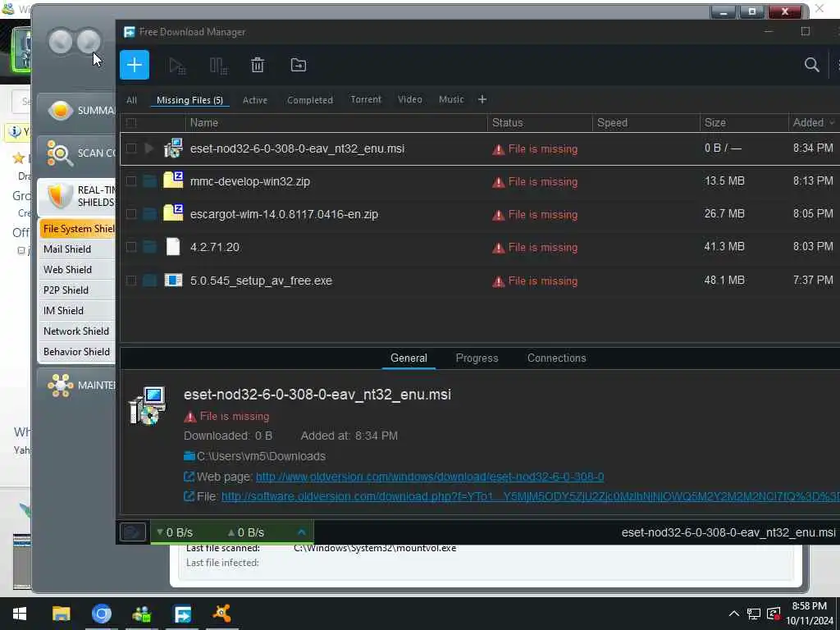Click the C:\Users\vm5\Downloads folder path
This screenshot has width=840, height=630.
pos(261,456)
